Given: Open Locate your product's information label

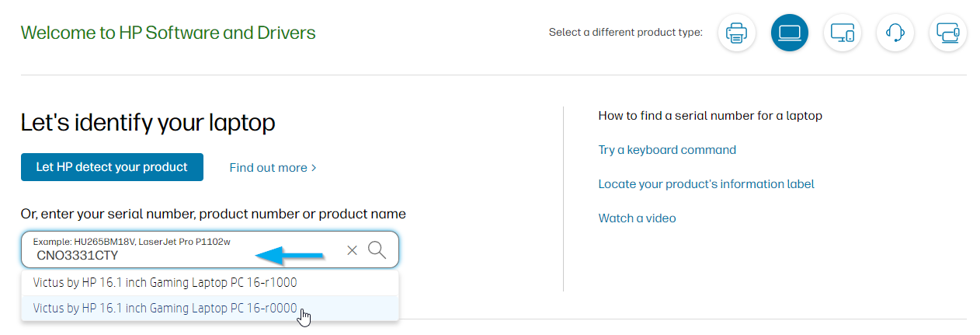Looking at the screenshot, I should pyautogui.click(x=705, y=184).
